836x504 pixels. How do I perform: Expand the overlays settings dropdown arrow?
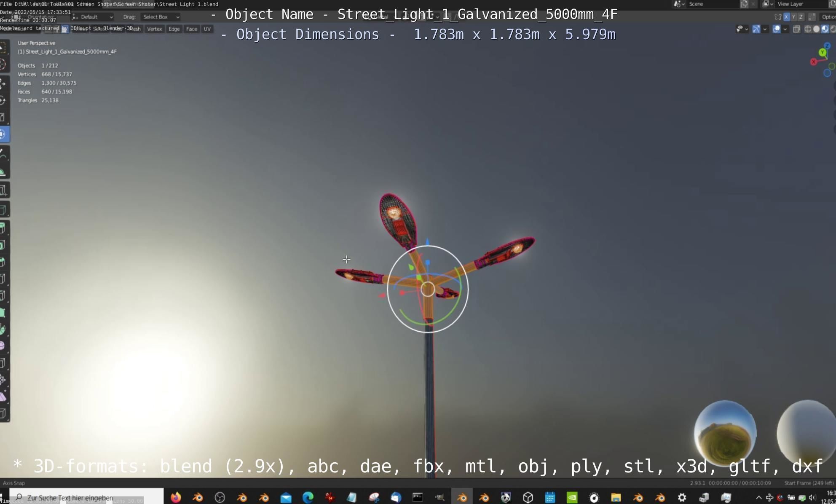click(785, 29)
